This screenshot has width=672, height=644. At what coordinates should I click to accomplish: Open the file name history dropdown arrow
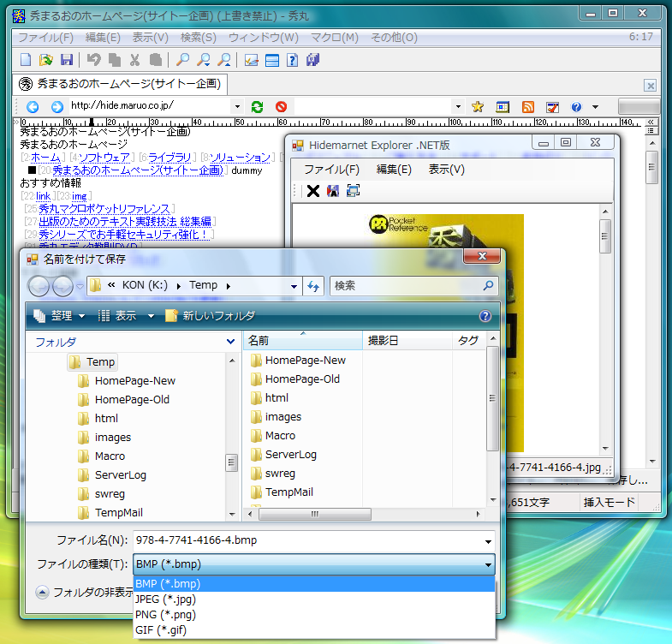[488, 541]
